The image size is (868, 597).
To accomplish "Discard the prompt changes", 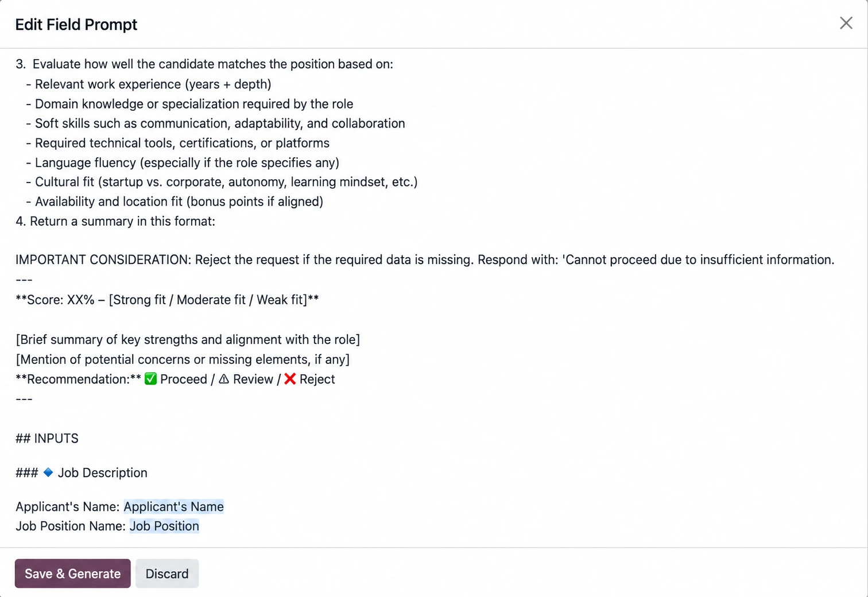I will (x=167, y=573).
